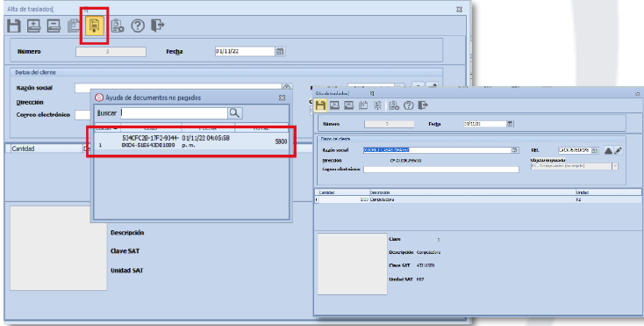
Task: Click small icon beside RFC field in right window
Action: (x=596, y=150)
